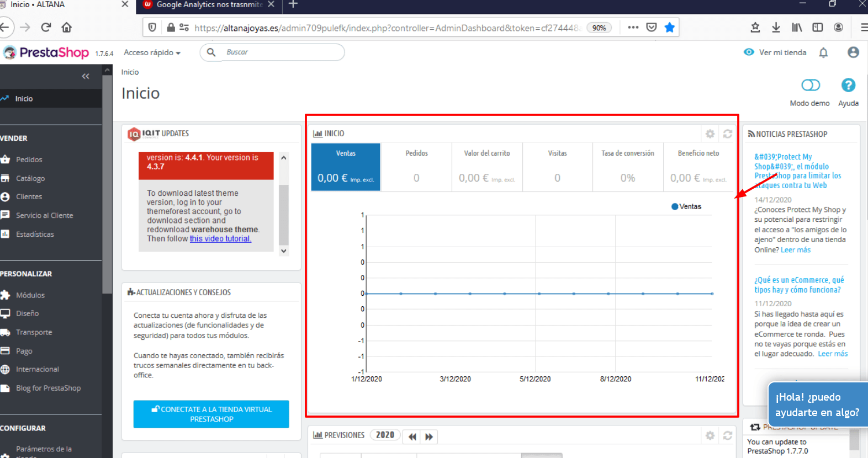Click the Catálogo store icon

pos(5,178)
